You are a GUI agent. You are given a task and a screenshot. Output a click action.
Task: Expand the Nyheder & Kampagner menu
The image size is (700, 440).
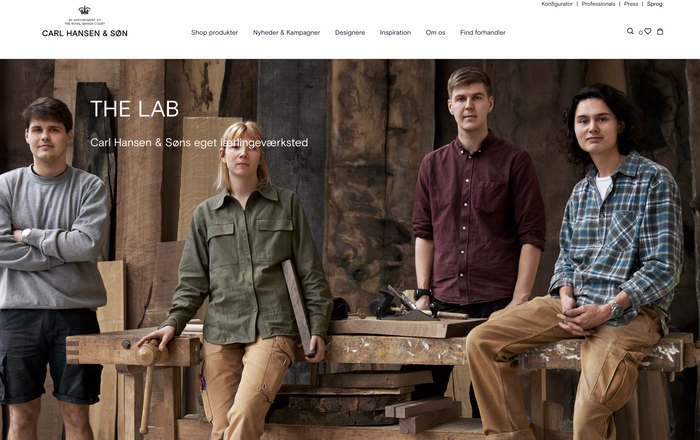pyautogui.click(x=286, y=33)
